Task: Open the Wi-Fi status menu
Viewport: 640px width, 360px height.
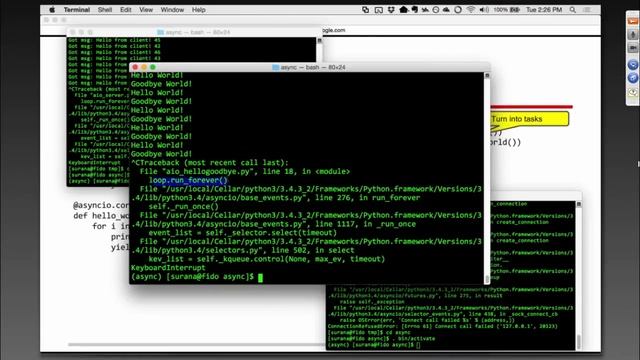Action: (x=471, y=10)
